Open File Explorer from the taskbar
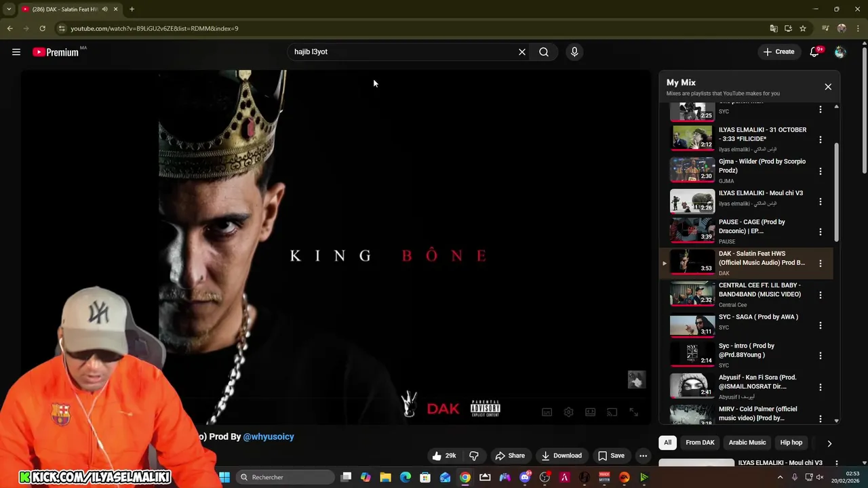868x488 pixels. pos(385,477)
